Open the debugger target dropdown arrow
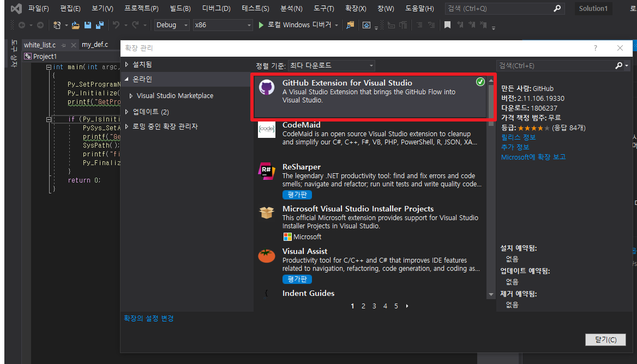637x364 pixels. click(336, 25)
